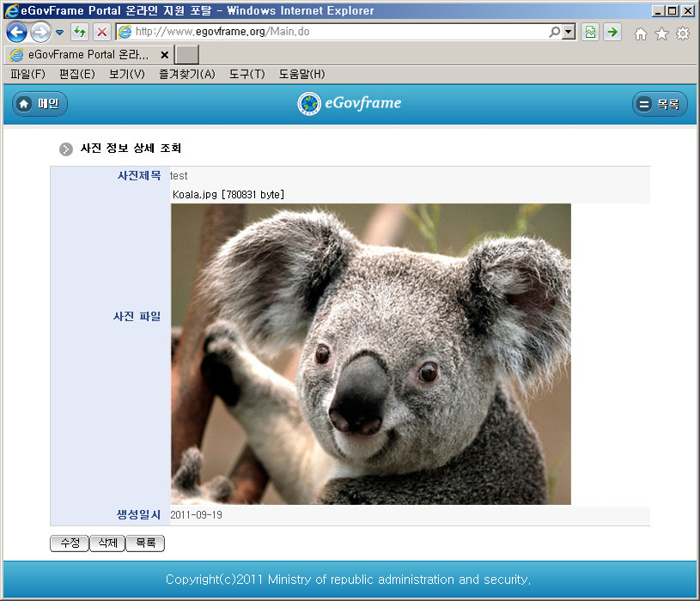This screenshot has height=601, width=700.
Task: Click the browser Back arrow button
Action: point(16,33)
